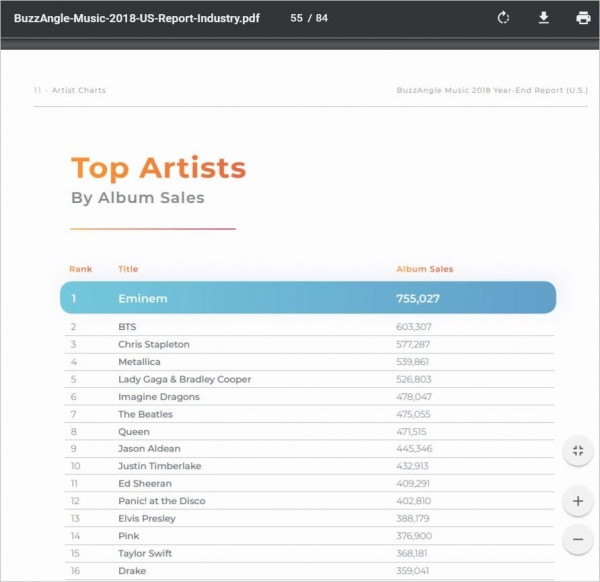
Task: Click the "By Album Sales" subtitle
Action: point(137,198)
